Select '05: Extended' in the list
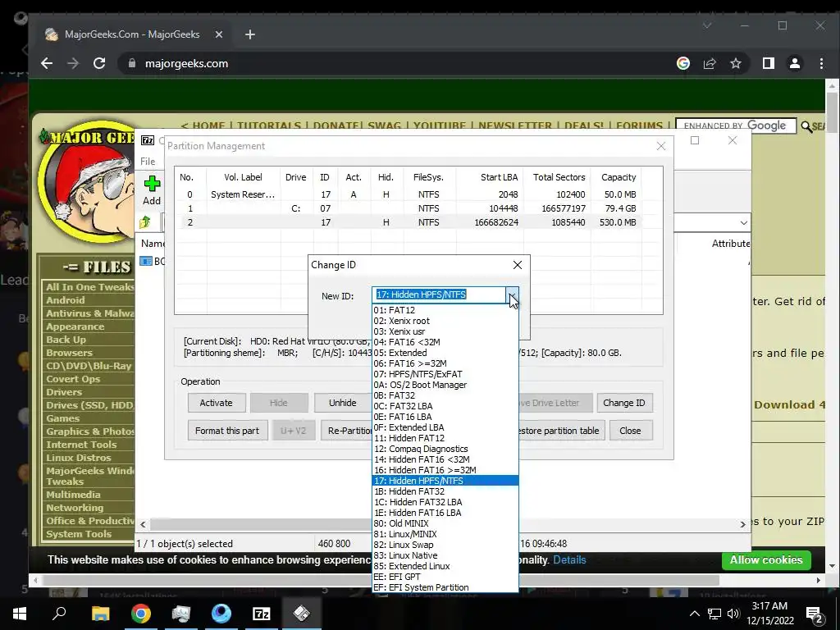 pos(445,353)
